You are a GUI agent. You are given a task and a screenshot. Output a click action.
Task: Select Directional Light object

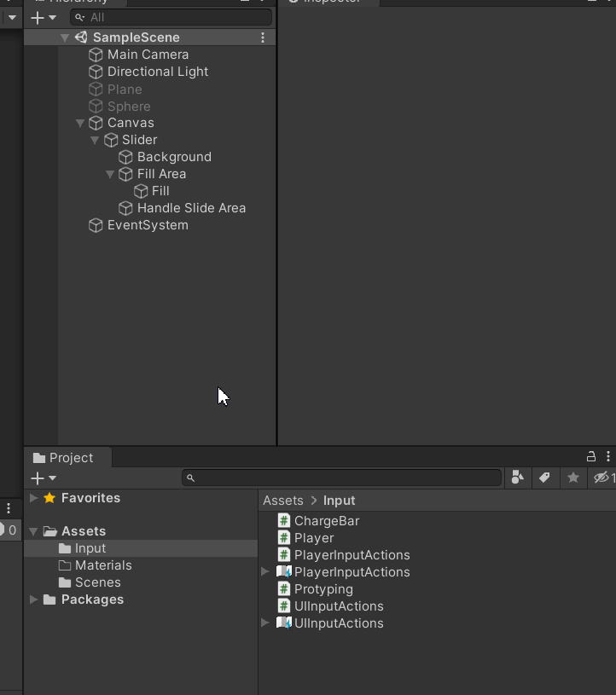click(158, 72)
